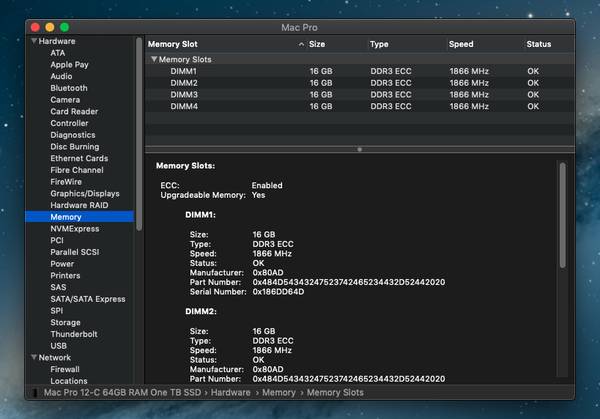Open Graphics/Displays in the sidebar
The width and height of the screenshot is (600, 419).
pos(85,194)
